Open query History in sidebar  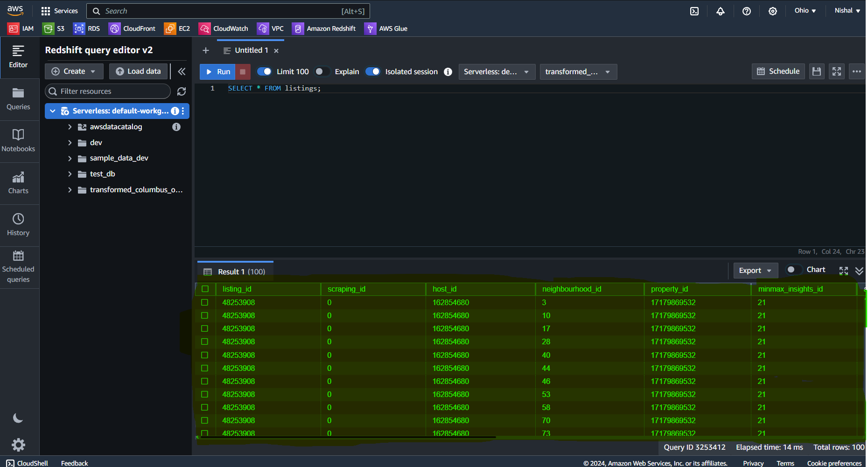pyautogui.click(x=18, y=226)
